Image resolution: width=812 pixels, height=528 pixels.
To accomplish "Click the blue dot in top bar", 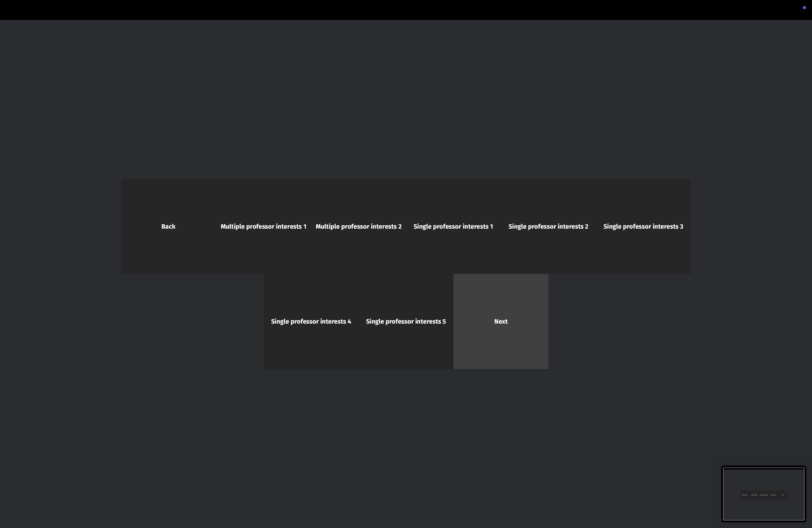I will 804,8.
